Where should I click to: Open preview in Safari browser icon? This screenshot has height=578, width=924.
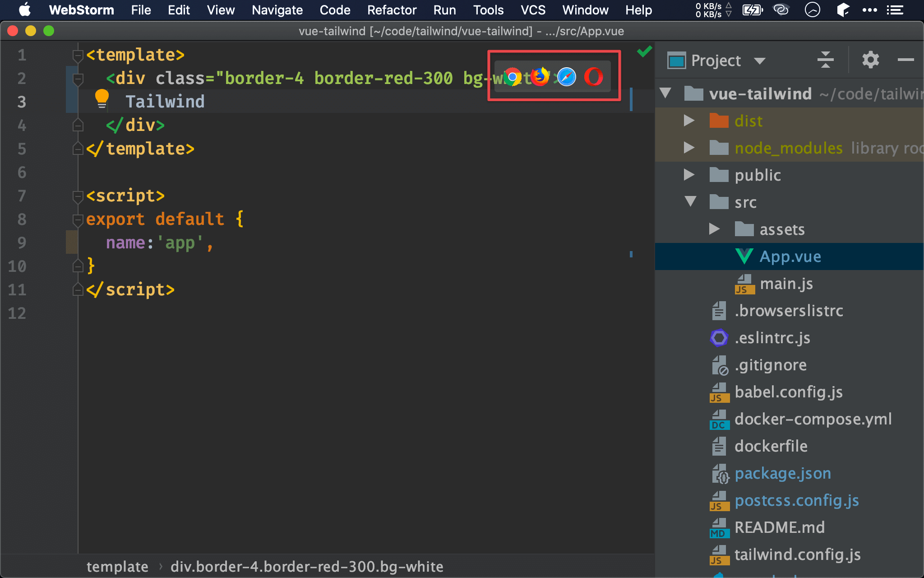point(566,77)
